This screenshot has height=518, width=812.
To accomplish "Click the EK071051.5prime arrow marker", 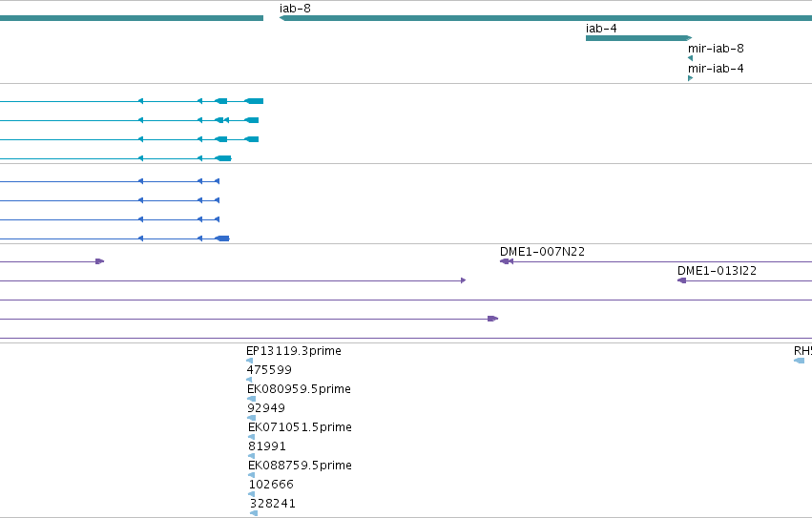I will (x=251, y=437).
